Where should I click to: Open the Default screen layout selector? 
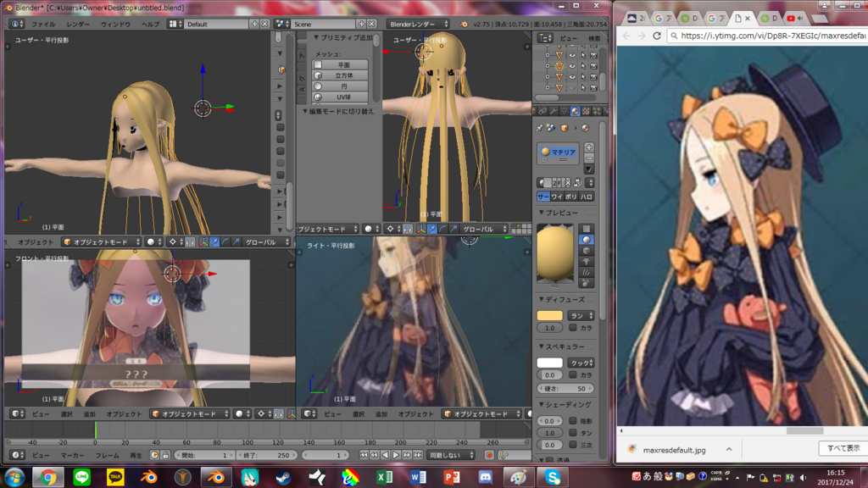pyautogui.click(x=218, y=25)
